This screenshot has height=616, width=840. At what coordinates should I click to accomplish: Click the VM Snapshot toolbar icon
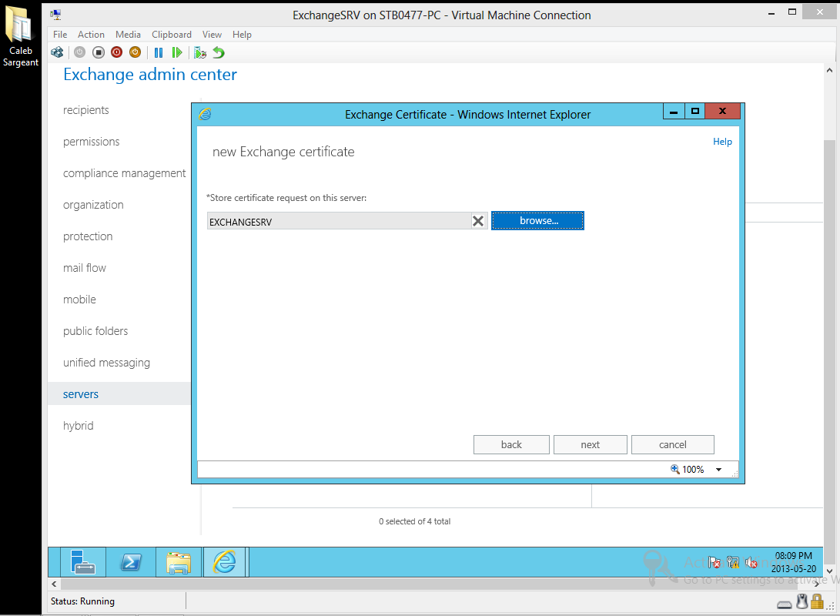click(200, 52)
